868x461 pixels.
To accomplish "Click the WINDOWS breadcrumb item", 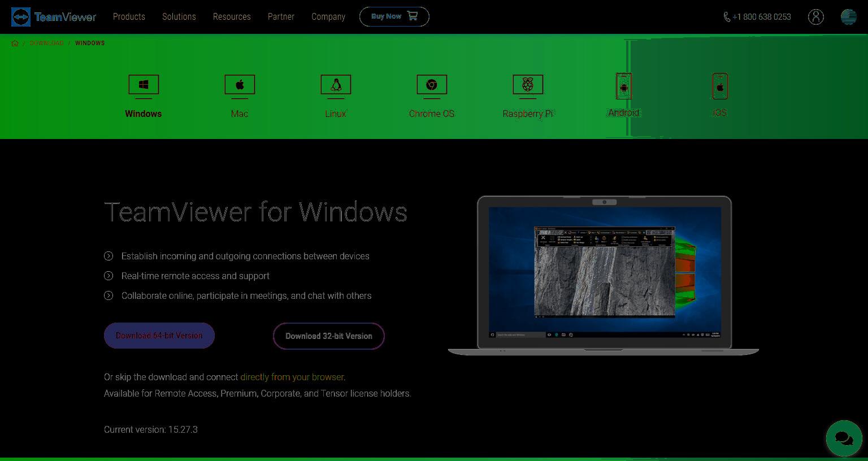I will 90,43.
